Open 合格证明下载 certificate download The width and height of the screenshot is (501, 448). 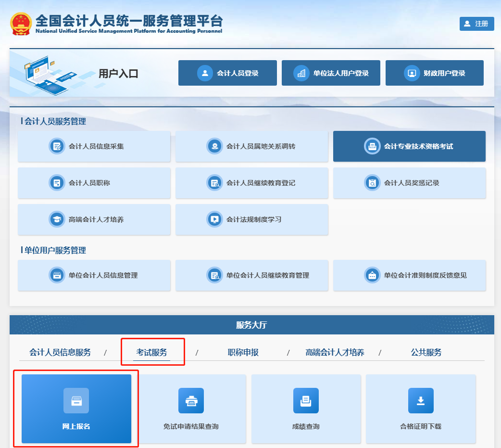click(x=421, y=409)
